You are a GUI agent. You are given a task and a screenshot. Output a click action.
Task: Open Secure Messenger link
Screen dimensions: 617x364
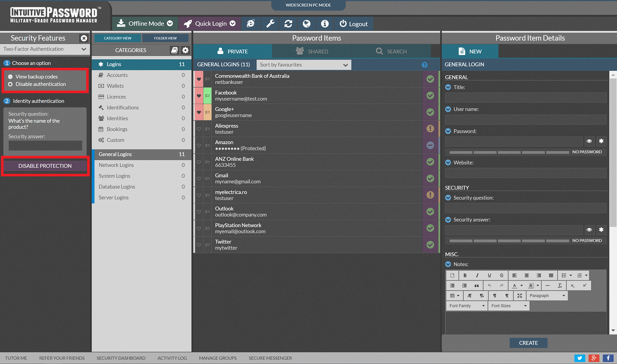pyautogui.click(x=270, y=358)
